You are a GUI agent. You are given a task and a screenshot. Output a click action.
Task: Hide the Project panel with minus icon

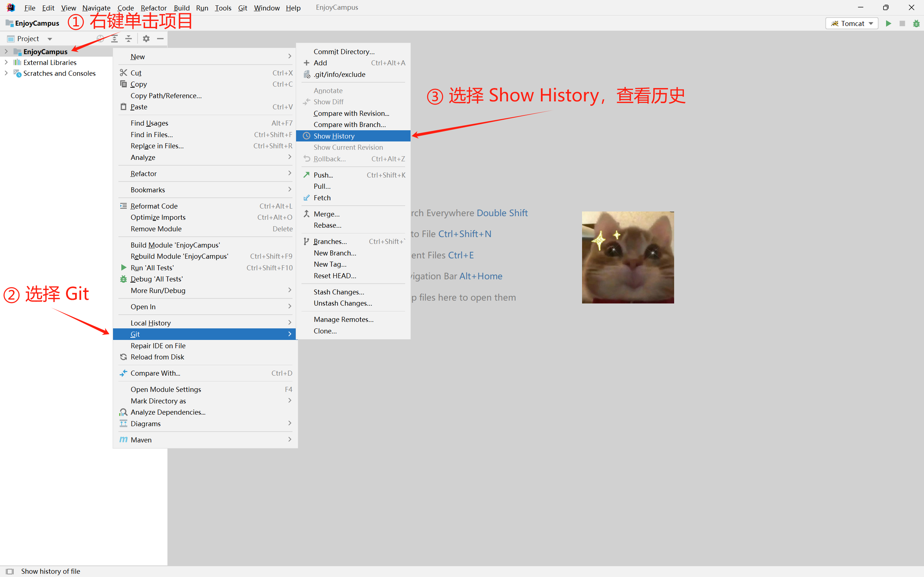(x=160, y=39)
